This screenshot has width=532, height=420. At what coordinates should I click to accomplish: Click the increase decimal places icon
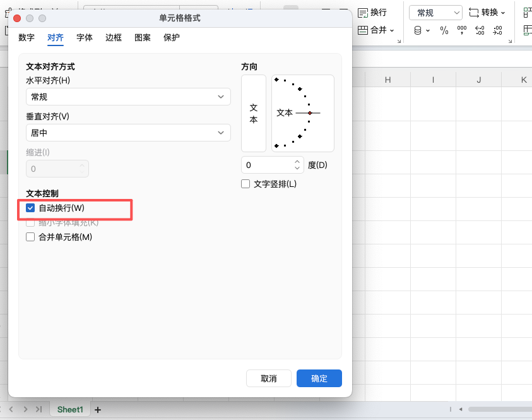[480, 30]
